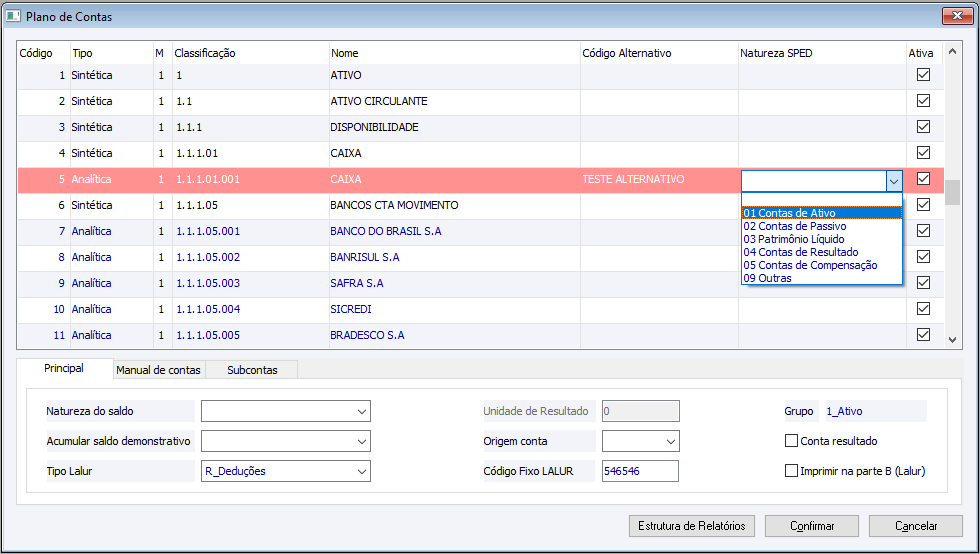Click classification cell 1.1.1.05.004
Image resolution: width=980 pixels, height=554 pixels.
pos(251,309)
